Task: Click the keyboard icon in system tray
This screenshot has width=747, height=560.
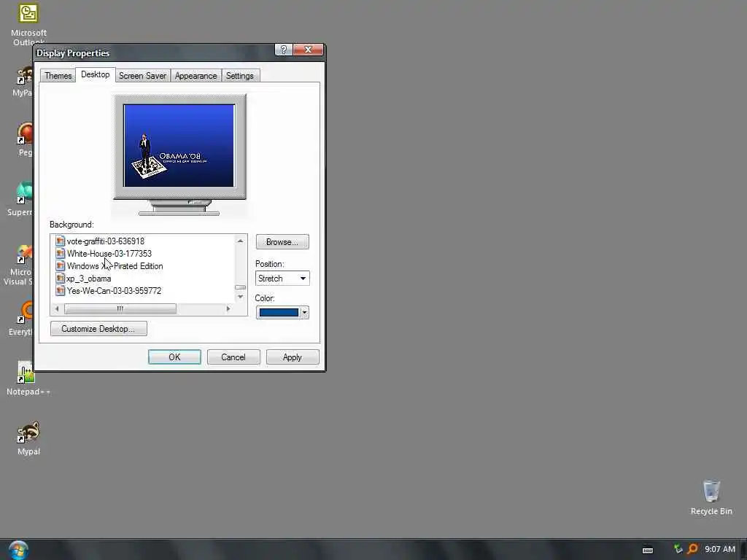Action: pos(648,550)
